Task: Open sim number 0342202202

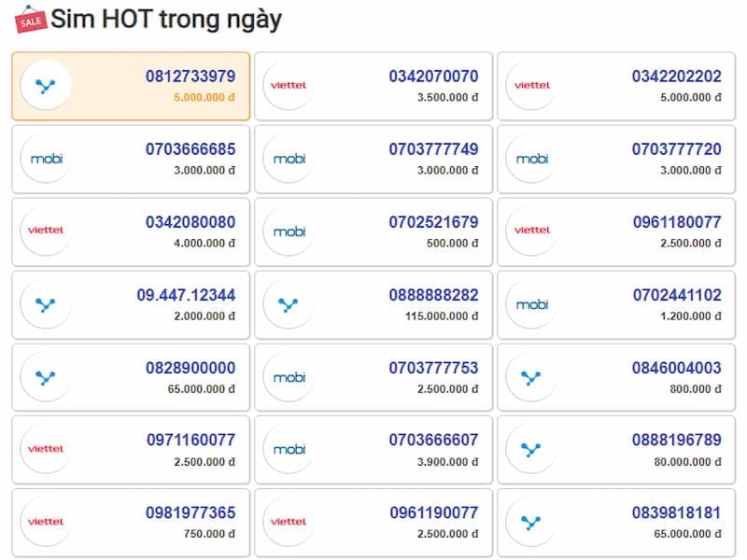Action: pyautogui.click(x=676, y=77)
